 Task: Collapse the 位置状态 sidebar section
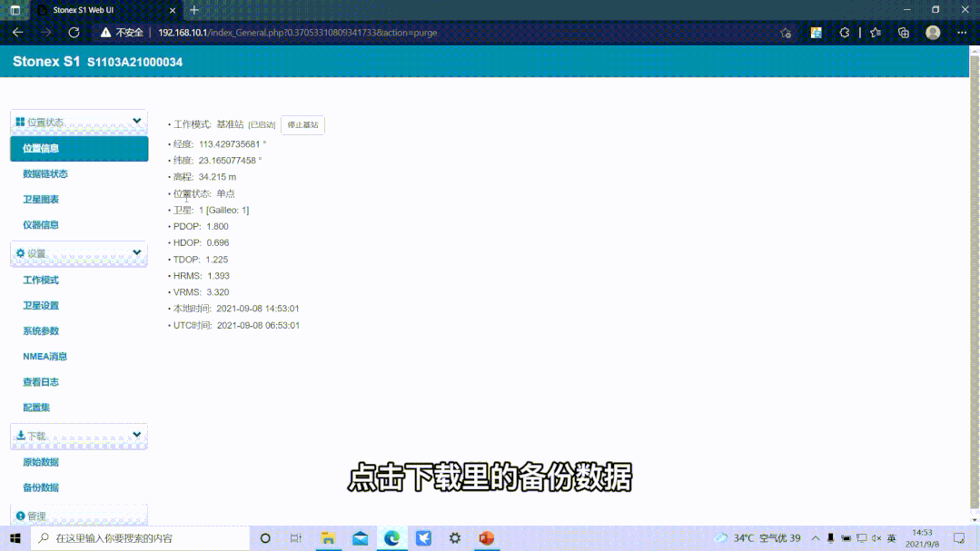point(137,122)
